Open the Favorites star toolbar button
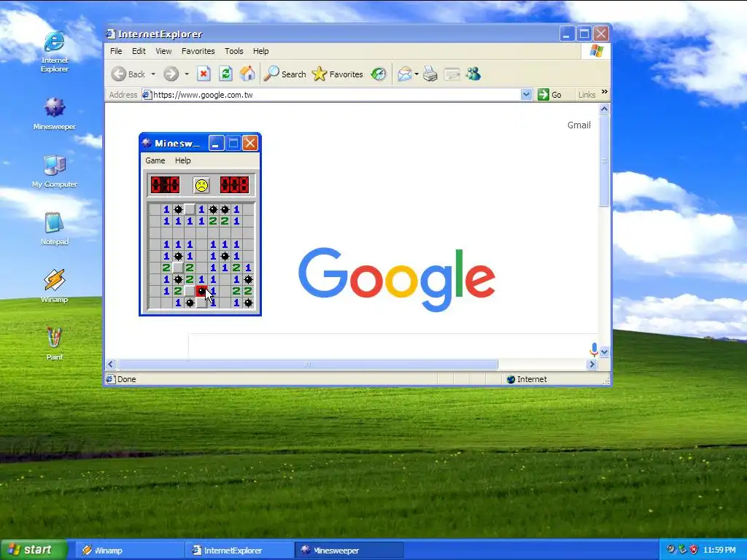The image size is (747, 560). pyautogui.click(x=337, y=74)
